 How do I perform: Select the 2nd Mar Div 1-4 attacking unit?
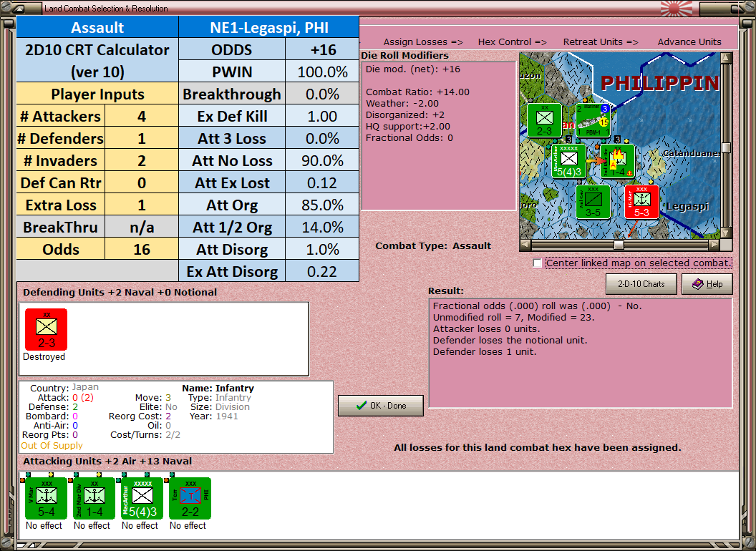[94, 499]
